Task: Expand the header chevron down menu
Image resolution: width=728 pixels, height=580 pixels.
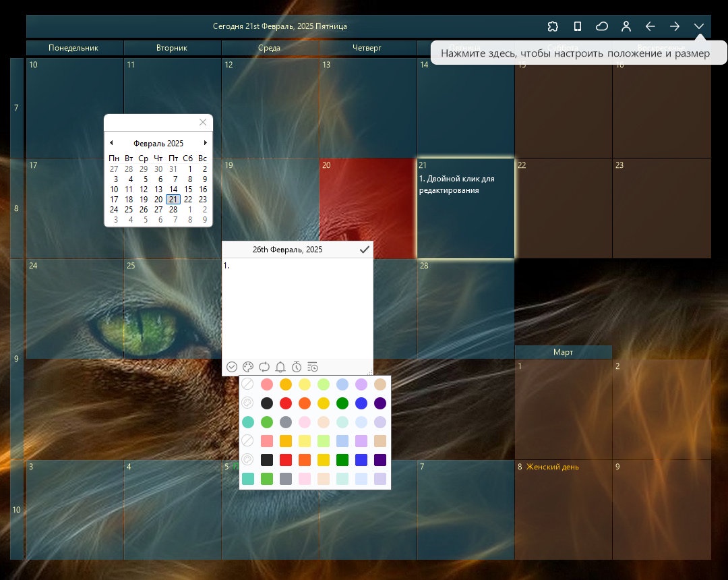Action: pos(699,26)
